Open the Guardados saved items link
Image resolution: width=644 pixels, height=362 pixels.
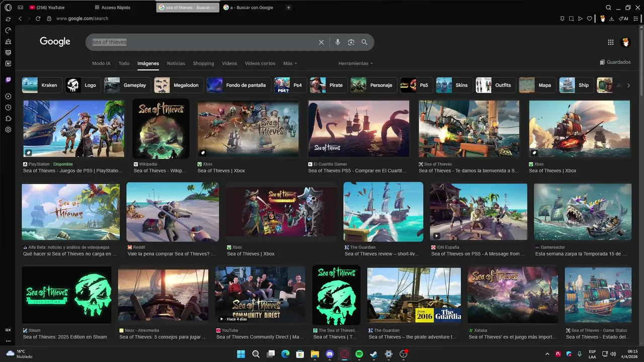click(x=615, y=62)
